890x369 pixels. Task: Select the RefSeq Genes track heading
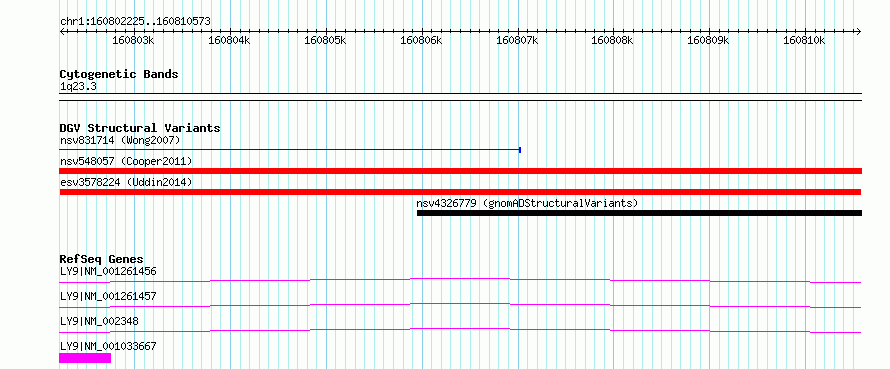tap(102, 259)
